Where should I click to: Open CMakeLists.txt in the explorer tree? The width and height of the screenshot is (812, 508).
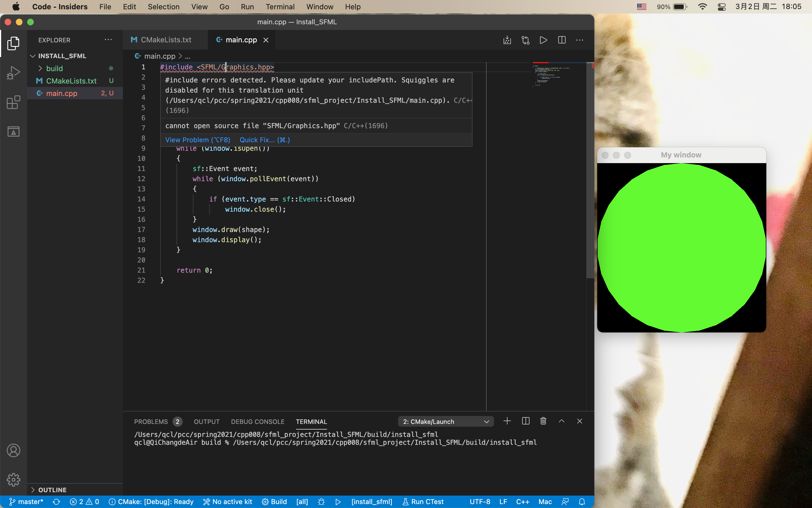tap(75, 81)
